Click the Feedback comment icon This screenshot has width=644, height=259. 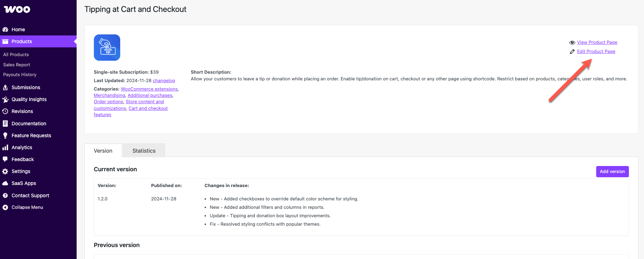pyautogui.click(x=5, y=159)
